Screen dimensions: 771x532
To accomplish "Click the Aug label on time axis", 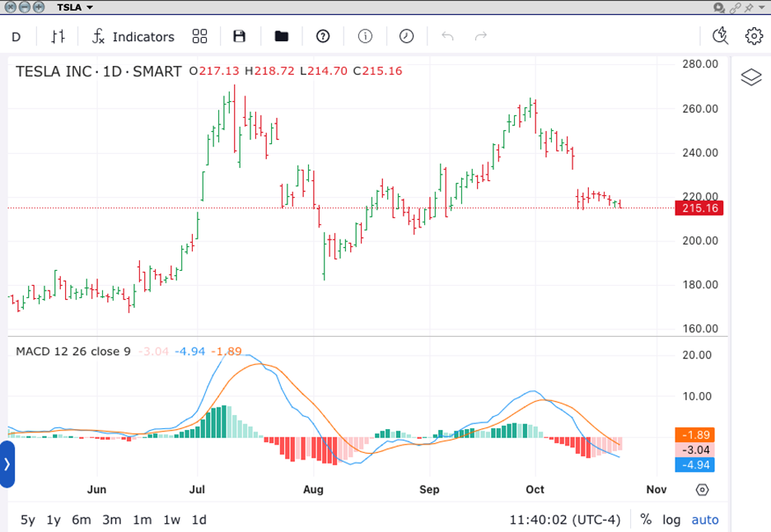I will pyautogui.click(x=313, y=490).
